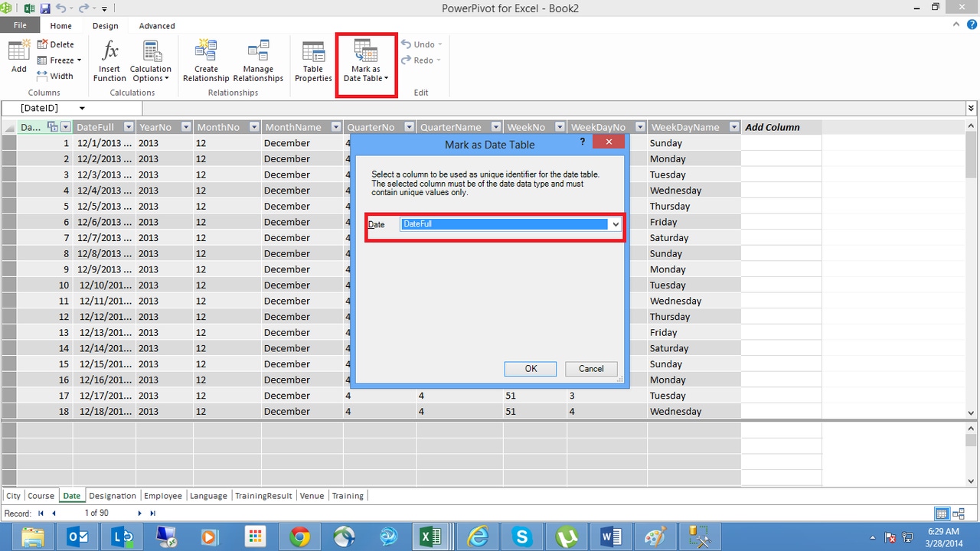
Task: Switch to Diagram View in status bar
Action: pos(958,513)
